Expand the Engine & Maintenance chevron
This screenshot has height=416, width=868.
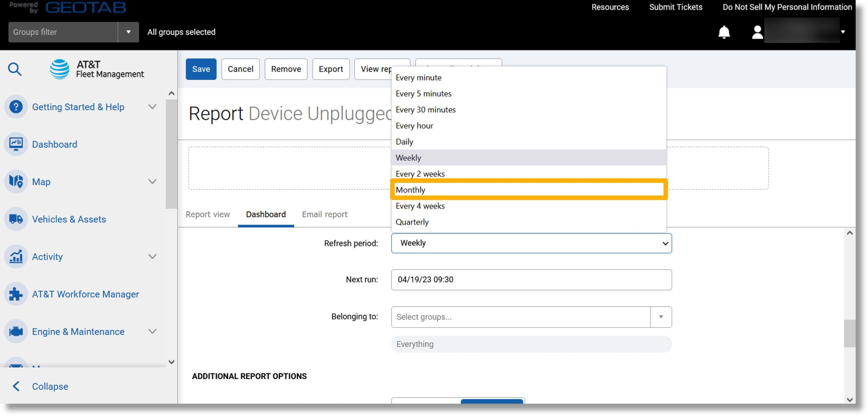coord(153,332)
